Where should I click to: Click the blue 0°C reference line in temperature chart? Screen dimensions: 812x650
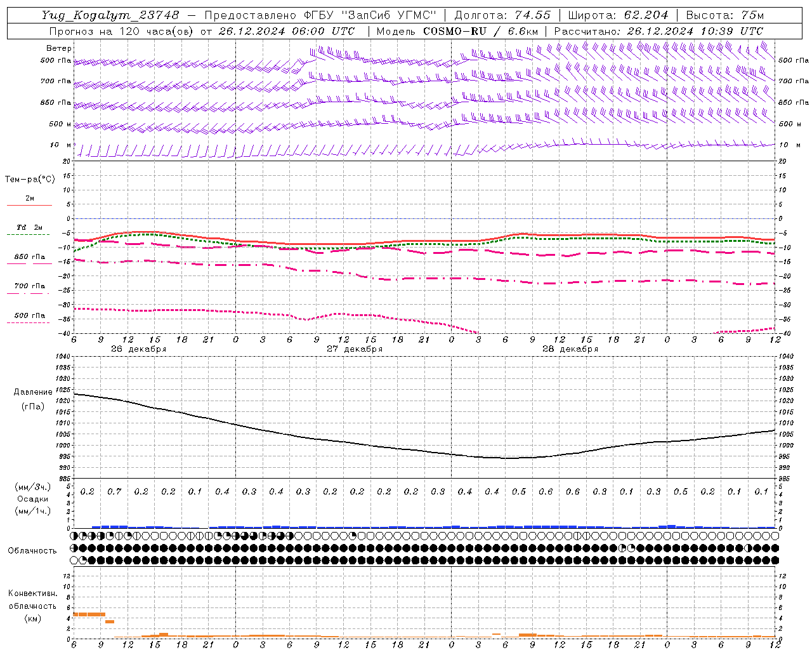click(425, 218)
